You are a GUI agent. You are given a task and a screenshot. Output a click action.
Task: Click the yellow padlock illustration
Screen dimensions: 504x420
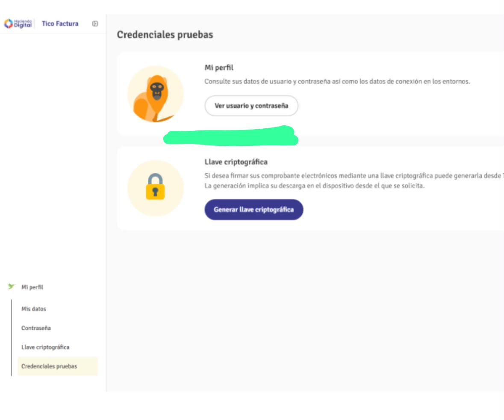[x=156, y=188]
